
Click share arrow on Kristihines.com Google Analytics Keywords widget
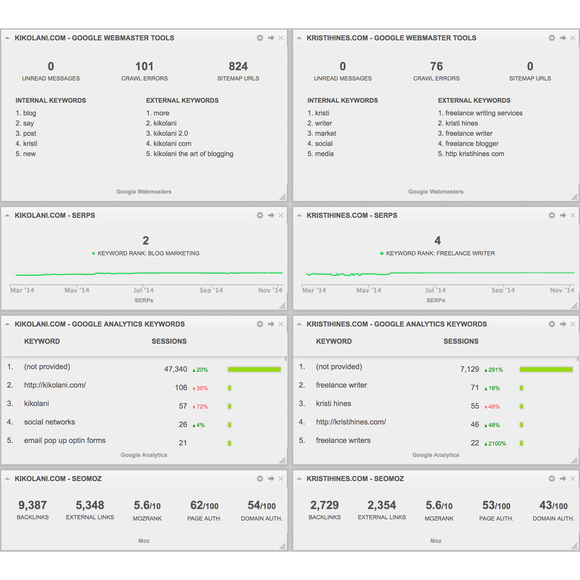(x=563, y=324)
